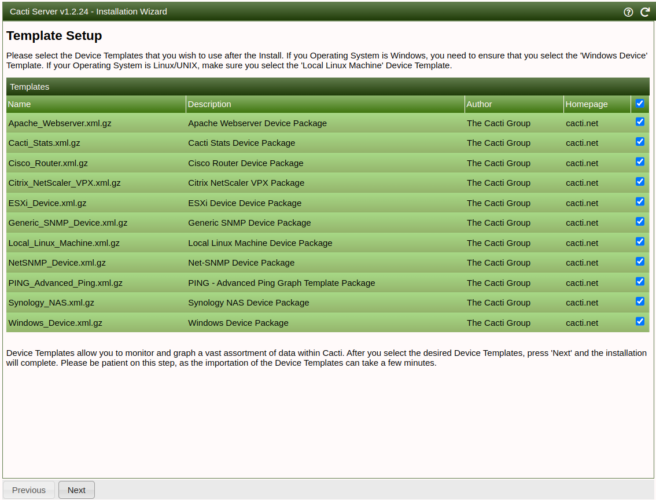The height and width of the screenshot is (500, 656).
Task: Click 'The Cacti Group' in ESXi_Device row
Action: point(499,203)
